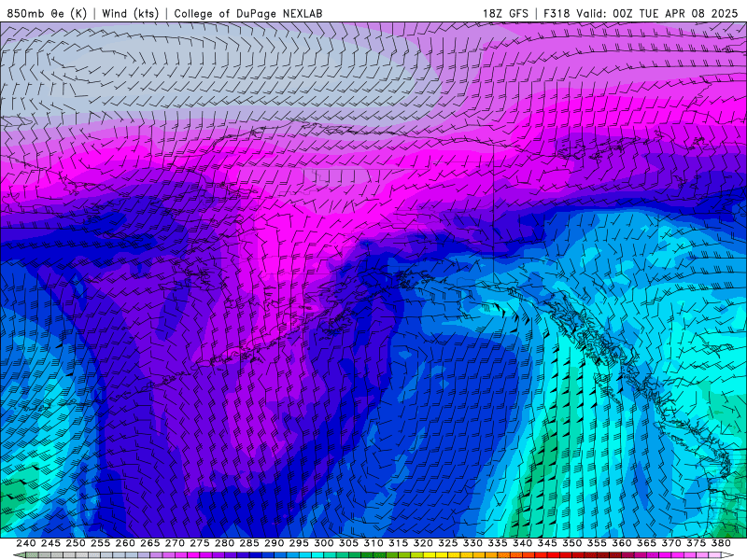Image resolution: width=747 pixels, height=560 pixels.
Task: Click the 335 color scale label
Action: click(x=498, y=543)
